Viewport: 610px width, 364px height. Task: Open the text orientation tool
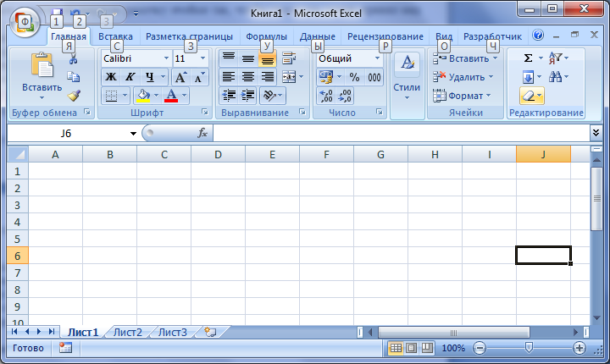[x=270, y=96]
